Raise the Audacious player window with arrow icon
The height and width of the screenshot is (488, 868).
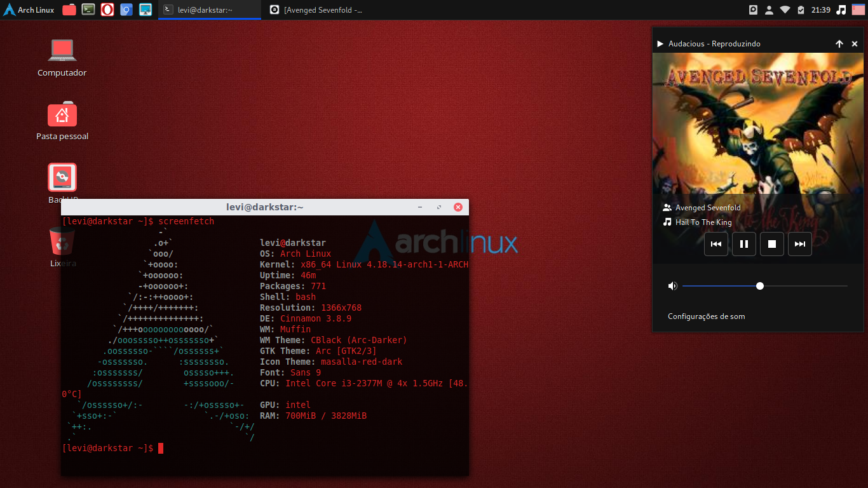tap(839, 44)
